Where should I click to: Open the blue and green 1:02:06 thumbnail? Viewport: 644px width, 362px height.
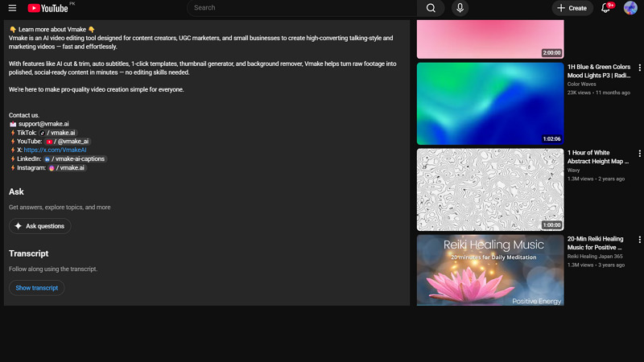tap(490, 104)
